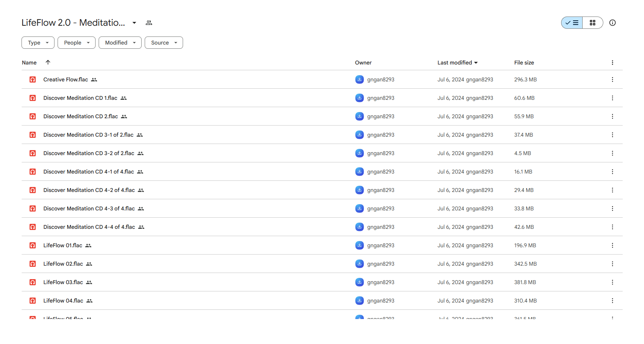Viewport: 644px width, 344px height.
Task: Open more actions for Discover Meditation CD 3-1 of 2.flac
Action: [x=613, y=135]
